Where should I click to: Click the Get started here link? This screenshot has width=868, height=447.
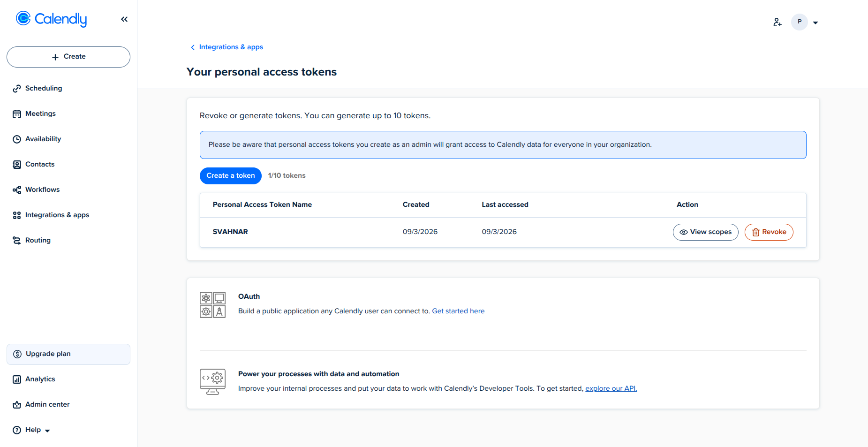458,311
